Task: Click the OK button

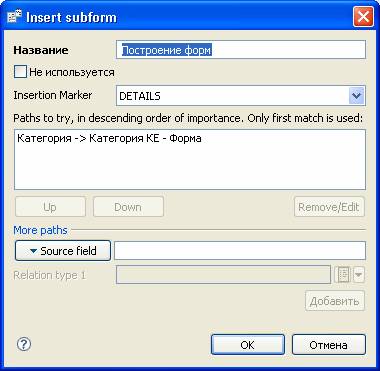Action: click(x=248, y=345)
